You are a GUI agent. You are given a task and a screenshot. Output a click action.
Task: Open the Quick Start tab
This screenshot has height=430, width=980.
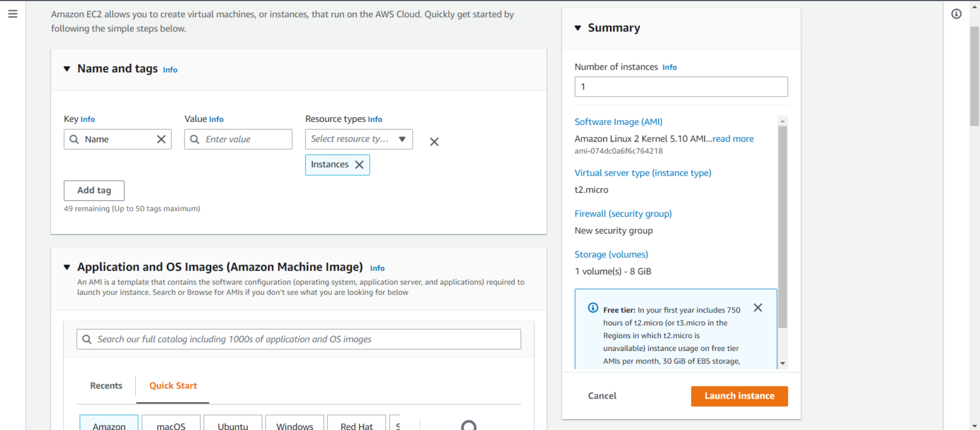172,385
